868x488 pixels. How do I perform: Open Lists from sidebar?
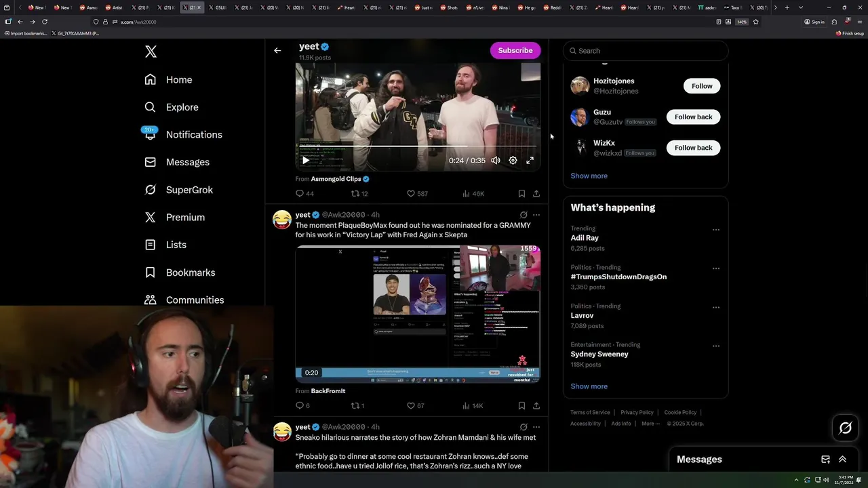click(x=165, y=245)
